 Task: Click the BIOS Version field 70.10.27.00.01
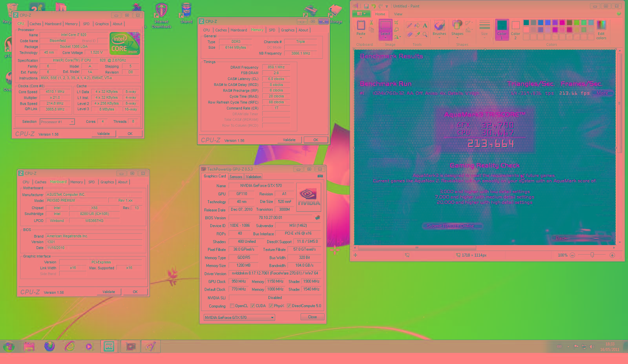[270, 218]
